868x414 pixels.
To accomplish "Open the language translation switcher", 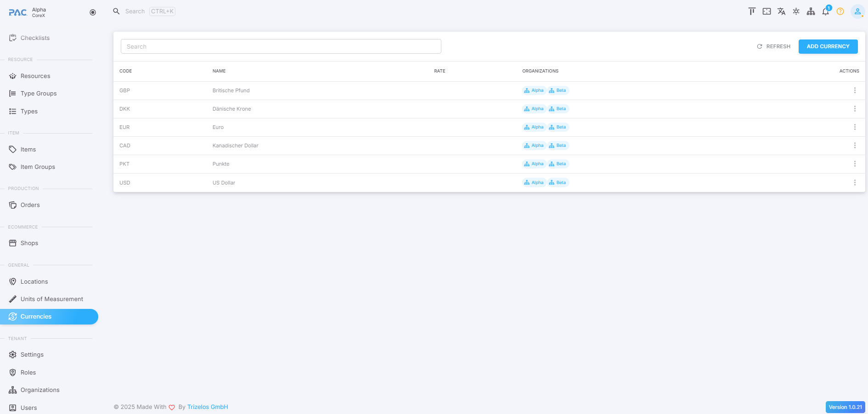I will tap(781, 11).
